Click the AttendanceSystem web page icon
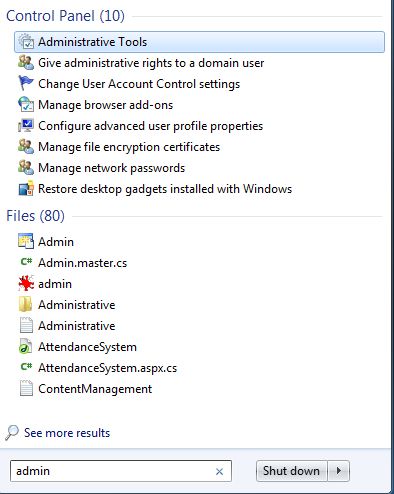Screen dimensions: 394x494 (x=26, y=346)
